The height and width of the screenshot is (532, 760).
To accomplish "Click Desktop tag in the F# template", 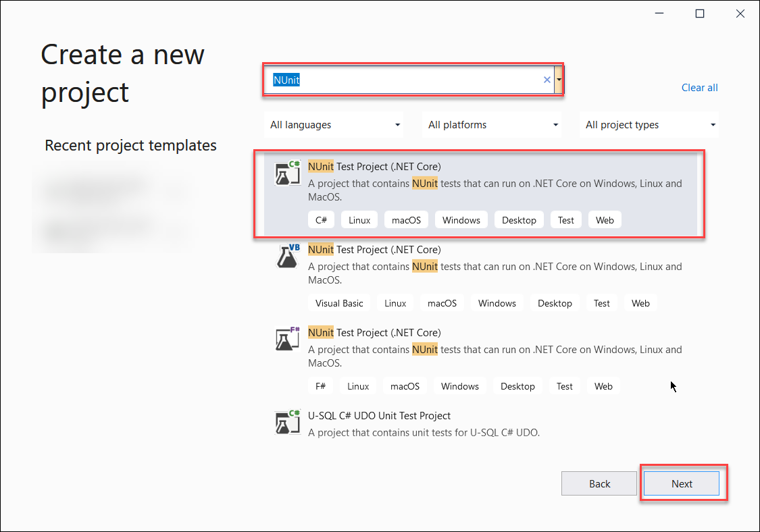I will click(x=517, y=386).
